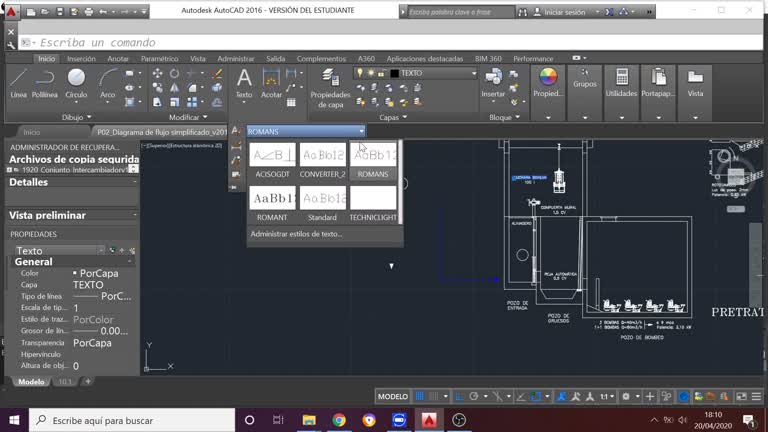The image size is (768, 432).
Task: Activate the Rotate (Girar) tool
Action: (174, 73)
